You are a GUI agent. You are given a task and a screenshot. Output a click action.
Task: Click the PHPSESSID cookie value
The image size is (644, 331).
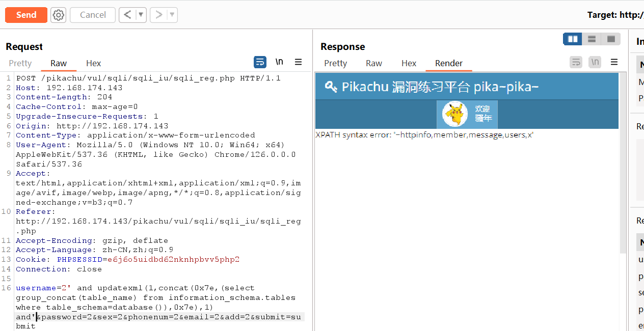pyautogui.click(x=174, y=260)
